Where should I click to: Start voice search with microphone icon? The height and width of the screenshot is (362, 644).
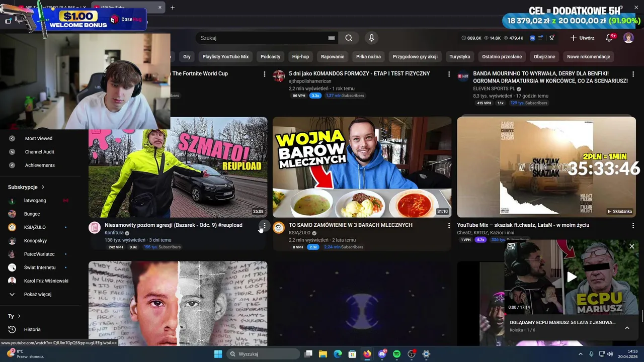click(371, 38)
